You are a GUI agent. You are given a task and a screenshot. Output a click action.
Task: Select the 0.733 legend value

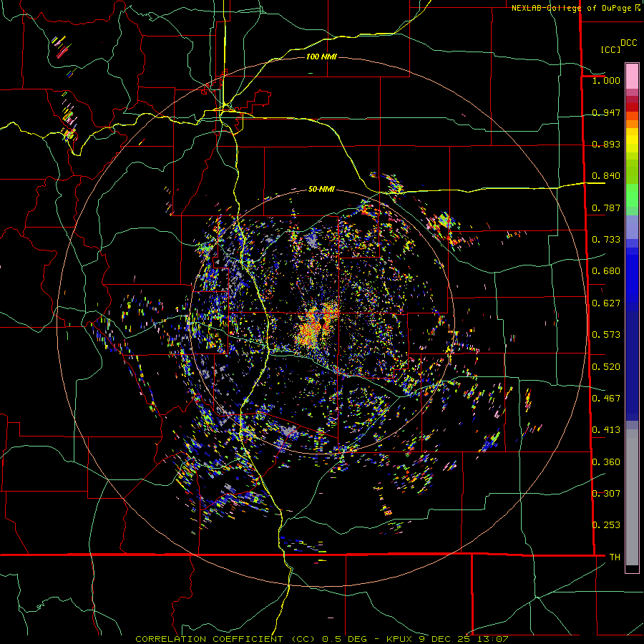606,240
